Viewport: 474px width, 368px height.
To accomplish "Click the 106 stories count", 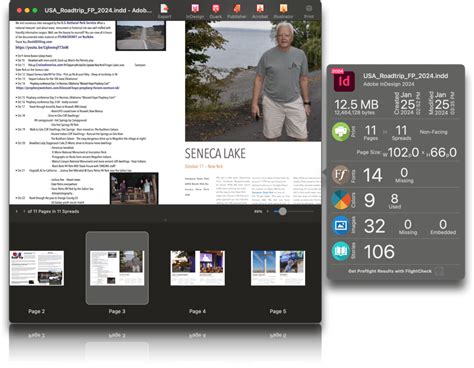I will point(379,252).
